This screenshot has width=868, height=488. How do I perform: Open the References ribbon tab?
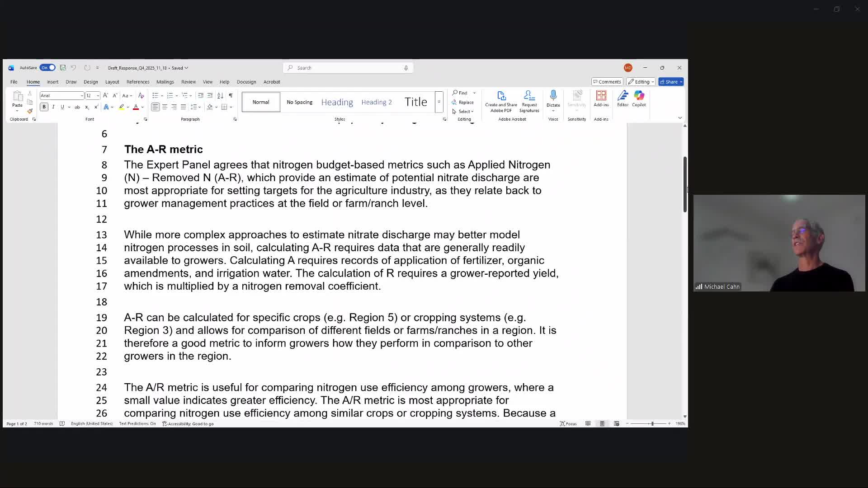point(138,82)
